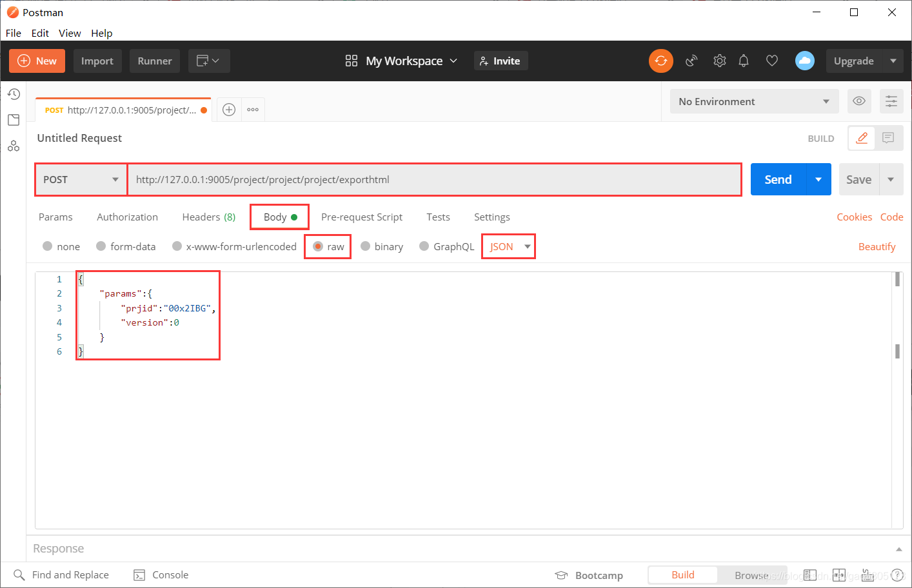Open the Edit menu
Viewport: 912px width, 588px height.
(40, 33)
